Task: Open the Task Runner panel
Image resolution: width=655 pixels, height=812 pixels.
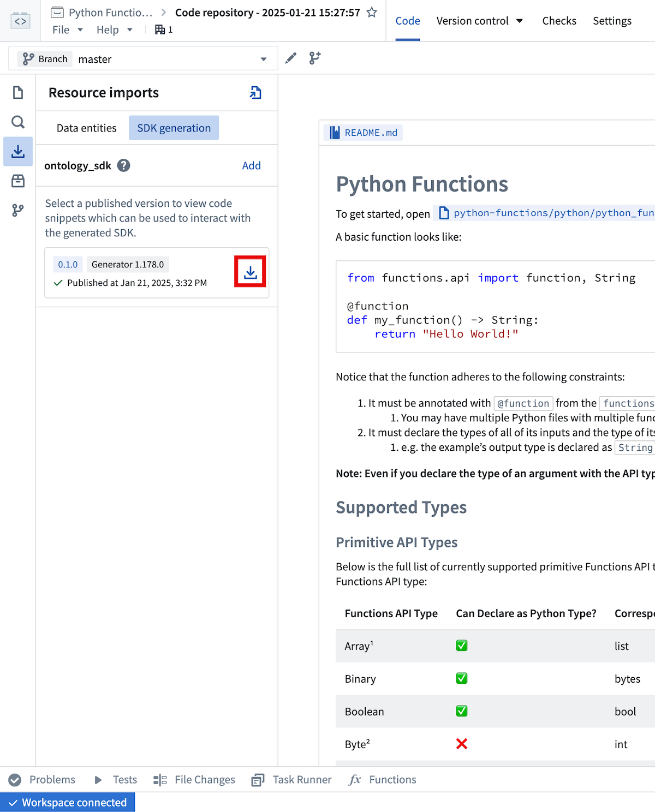Action: 291,780
